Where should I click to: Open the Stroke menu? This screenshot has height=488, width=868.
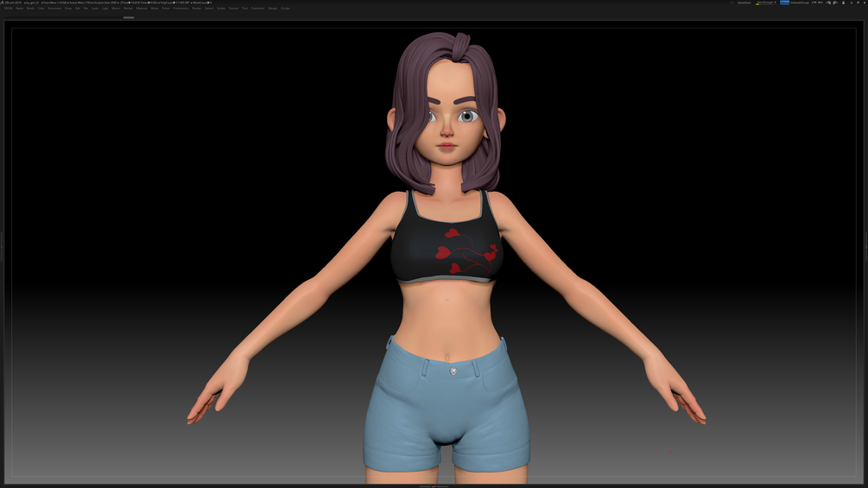[221, 9]
